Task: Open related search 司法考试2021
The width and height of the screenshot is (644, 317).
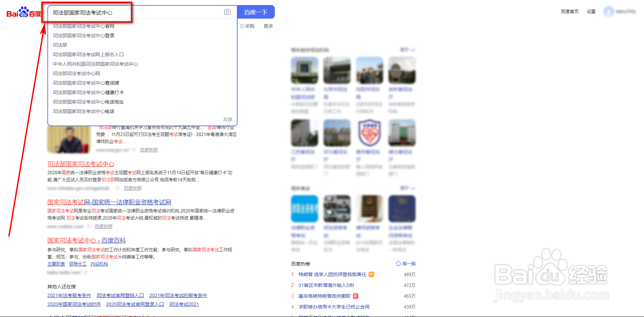Action: (184, 304)
